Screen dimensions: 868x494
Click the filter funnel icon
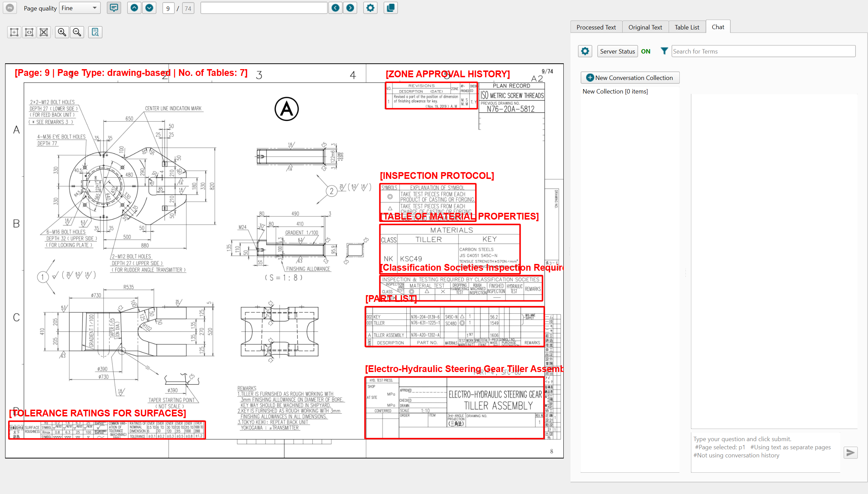(x=664, y=51)
